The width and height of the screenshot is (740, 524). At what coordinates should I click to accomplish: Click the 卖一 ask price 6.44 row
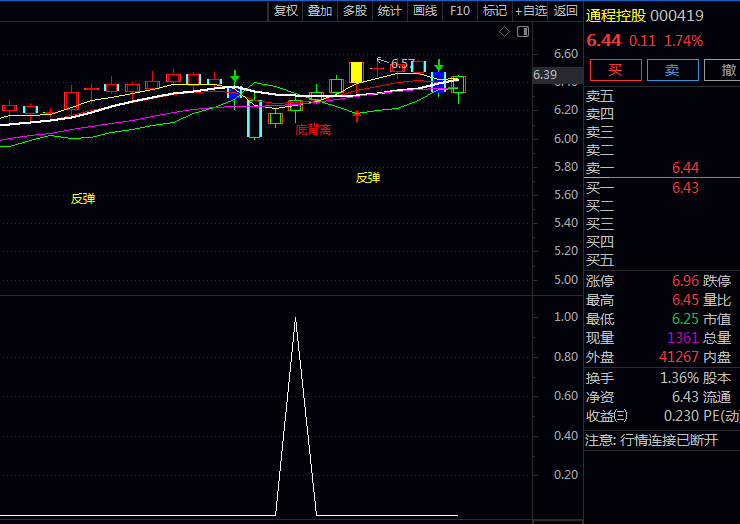pyautogui.click(x=660, y=168)
